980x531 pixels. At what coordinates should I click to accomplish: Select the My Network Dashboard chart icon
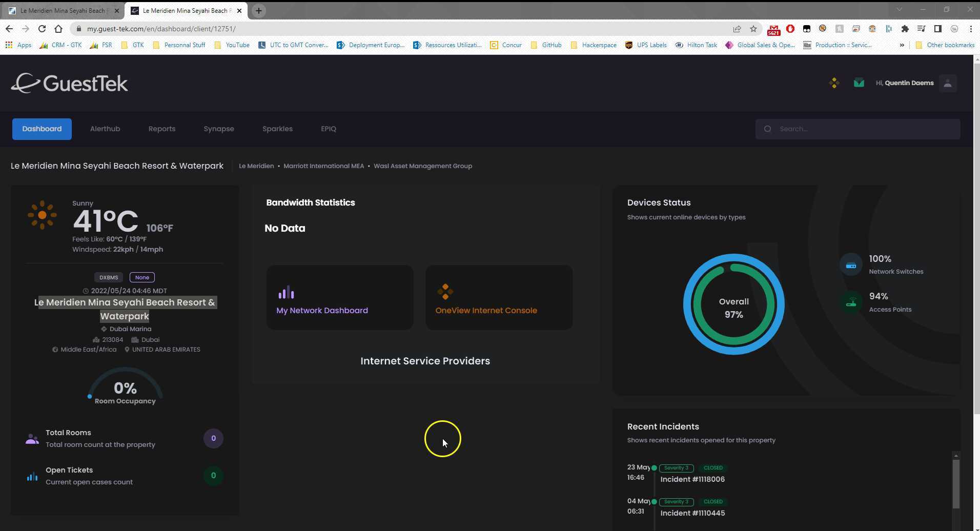tap(286, 292)
